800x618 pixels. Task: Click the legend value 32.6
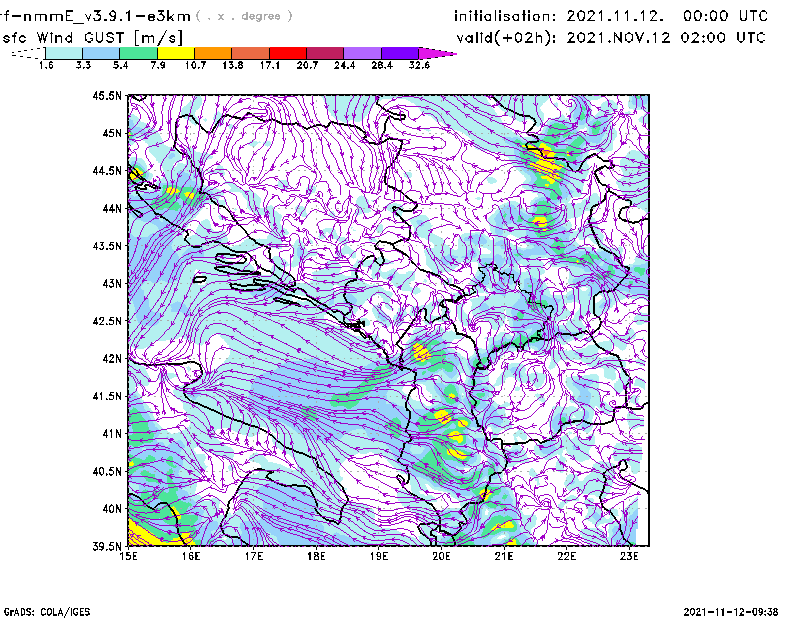tap(419, 65)
